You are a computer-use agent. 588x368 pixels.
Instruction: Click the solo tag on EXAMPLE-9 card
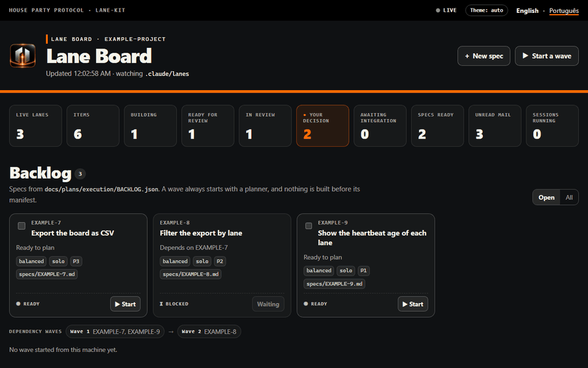coord(345,270)
